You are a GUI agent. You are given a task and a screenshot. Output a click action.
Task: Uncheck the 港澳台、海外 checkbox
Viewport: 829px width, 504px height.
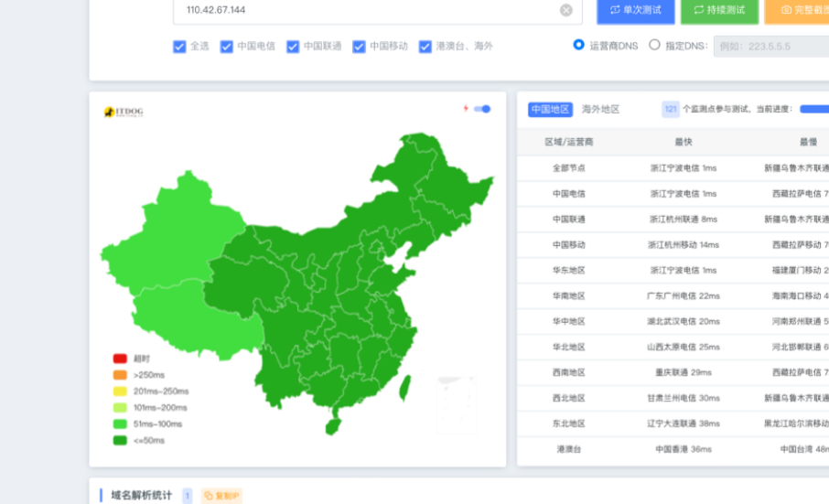425,47
